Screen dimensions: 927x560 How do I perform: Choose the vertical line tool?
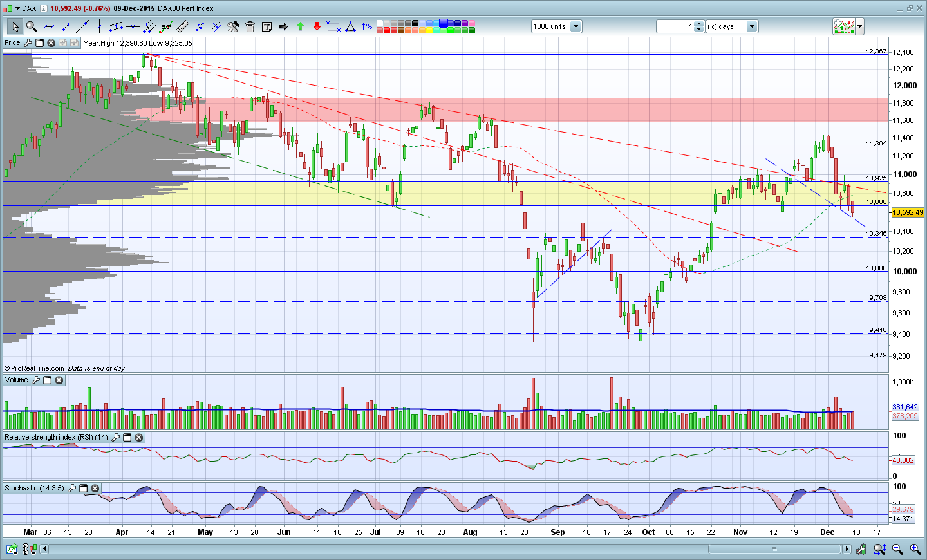coord(99,26)
